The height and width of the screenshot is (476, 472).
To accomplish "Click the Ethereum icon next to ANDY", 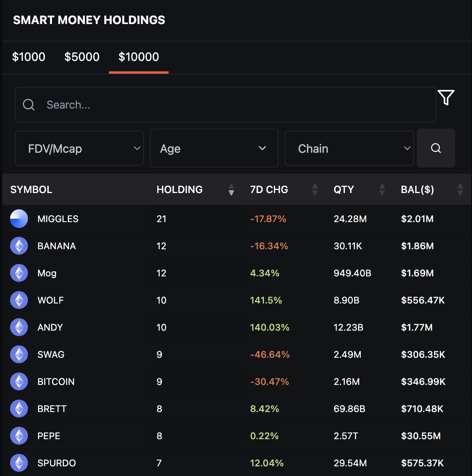I will (19, 327).
